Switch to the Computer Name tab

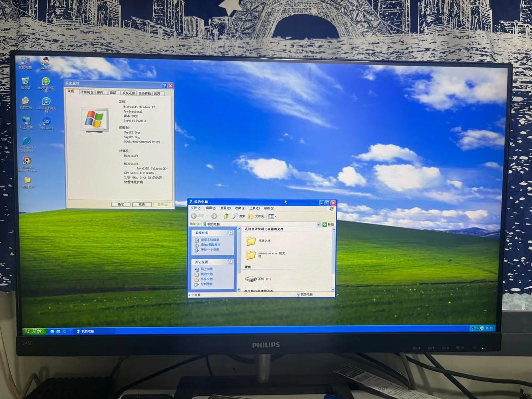[x=87, y=92]
